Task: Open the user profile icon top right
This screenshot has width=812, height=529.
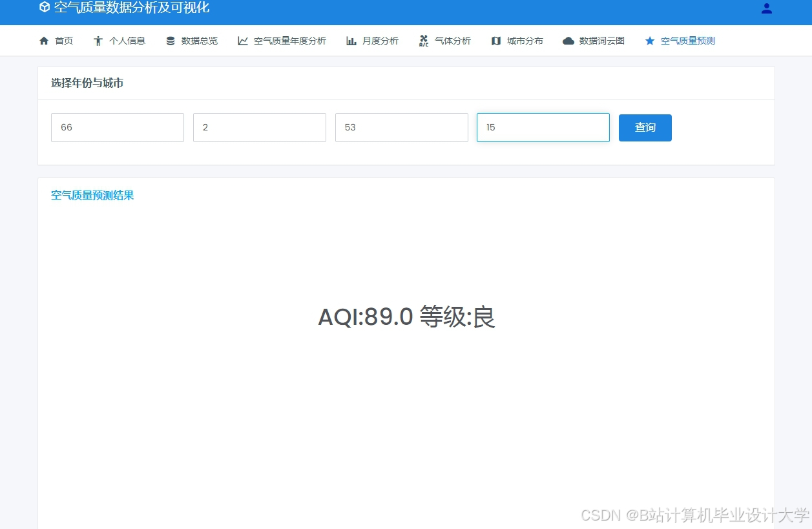Action: pos(766,8)
